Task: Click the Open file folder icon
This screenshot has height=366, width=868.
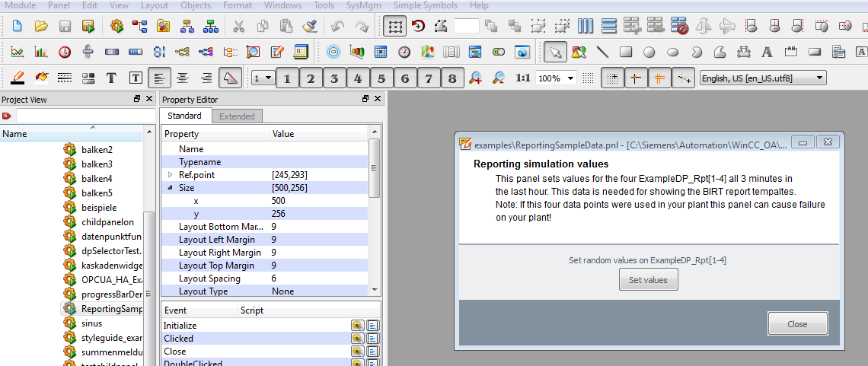Action: point(41,27)
